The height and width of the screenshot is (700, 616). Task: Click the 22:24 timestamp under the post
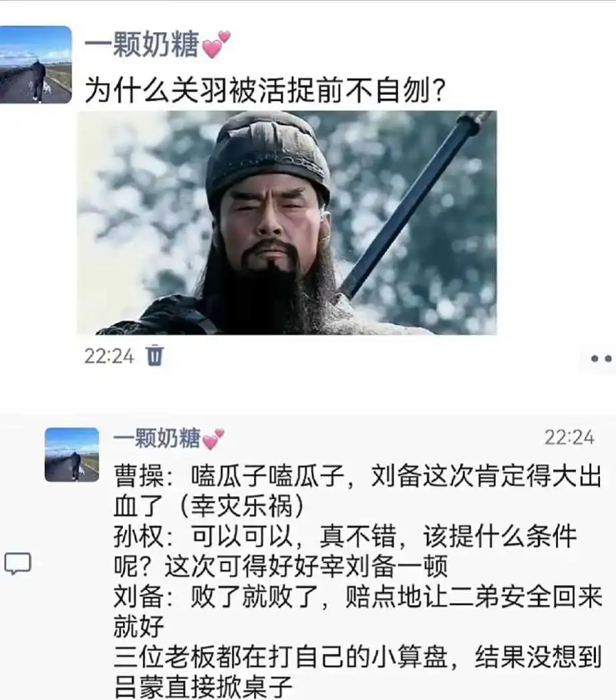[109, 356]
